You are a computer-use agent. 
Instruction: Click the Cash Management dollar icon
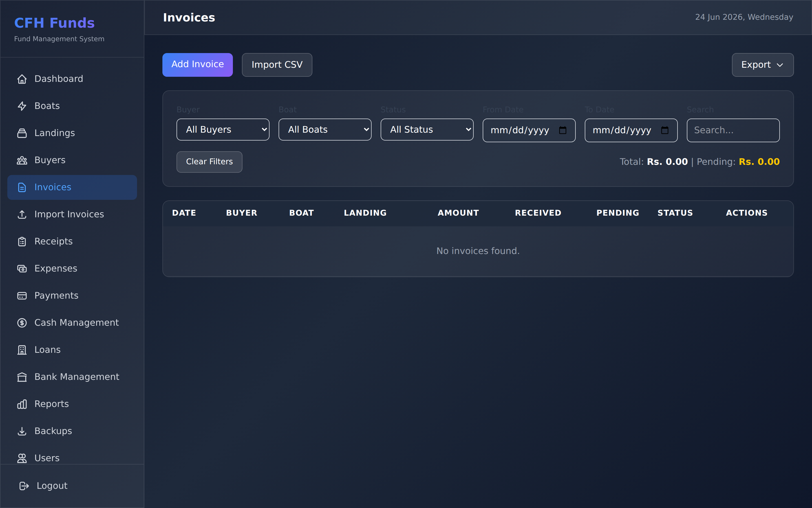pyautogui.click(x=22, y=323)
